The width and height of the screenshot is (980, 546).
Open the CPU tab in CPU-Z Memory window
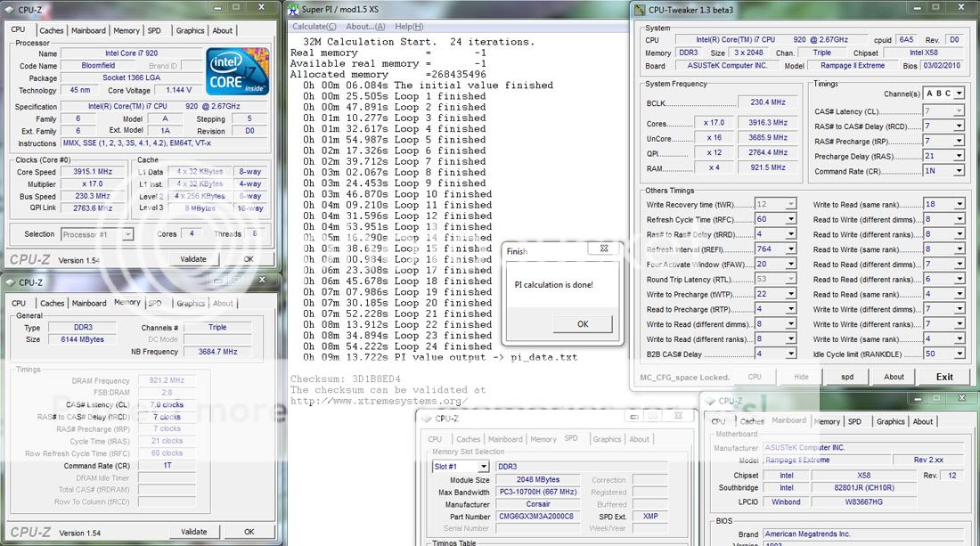pyautogui.click(x=19, y=303)
